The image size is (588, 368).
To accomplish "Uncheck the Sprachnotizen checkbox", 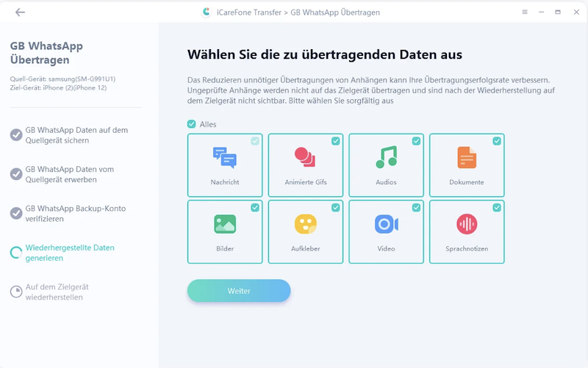I will pyautogui.click(x=497, y=208).
